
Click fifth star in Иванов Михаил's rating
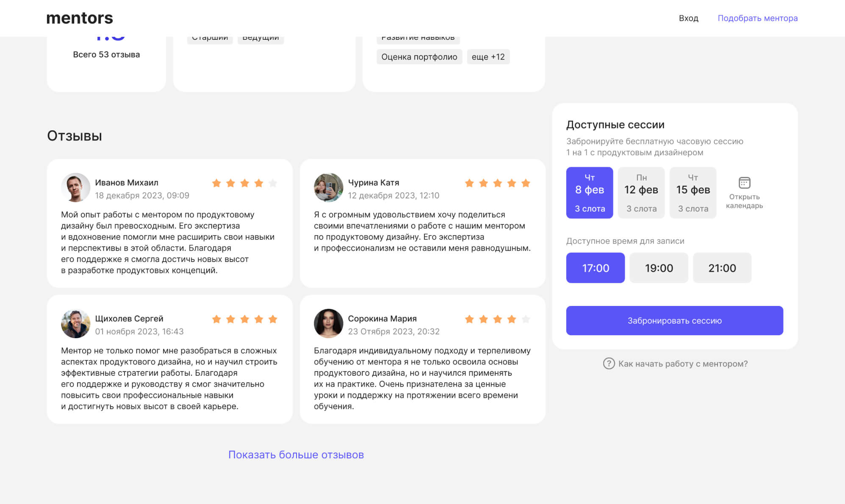273,183
